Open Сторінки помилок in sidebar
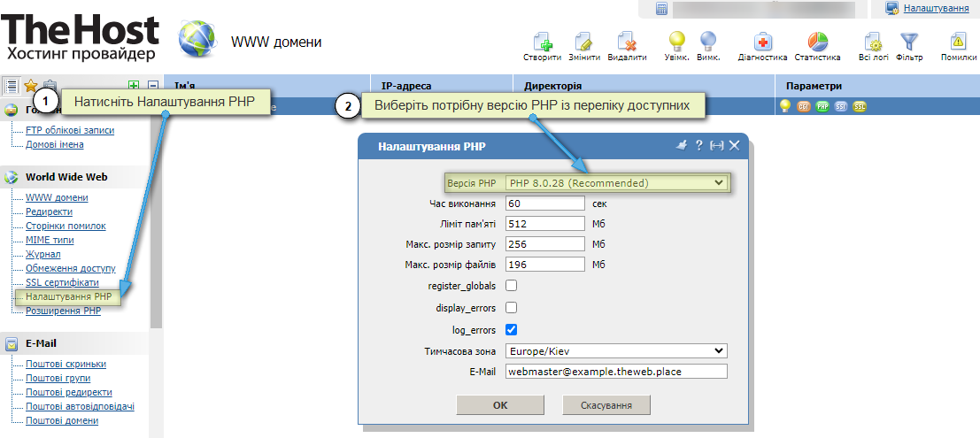The width and height of the screenshot is (980, 438). [66, 226]
